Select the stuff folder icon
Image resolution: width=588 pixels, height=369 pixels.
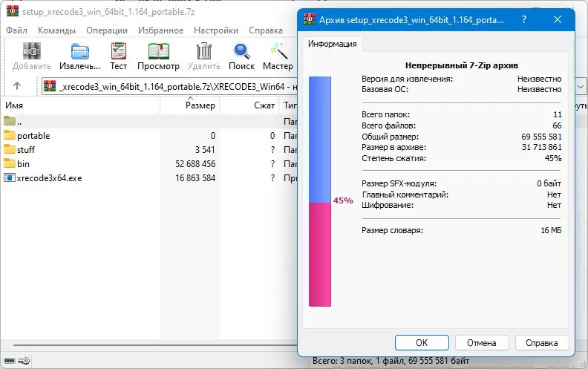click(10, 149)
